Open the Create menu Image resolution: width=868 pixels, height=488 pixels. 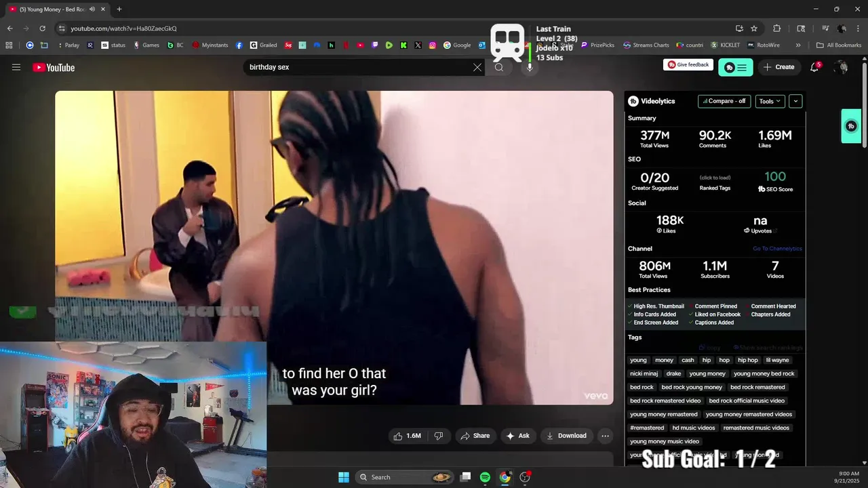click(x=778, y=67)
